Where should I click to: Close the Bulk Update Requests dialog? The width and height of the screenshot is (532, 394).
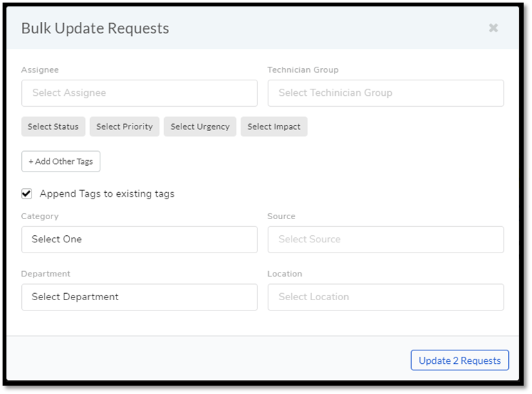pyautogui.click(x=493, y=28)
